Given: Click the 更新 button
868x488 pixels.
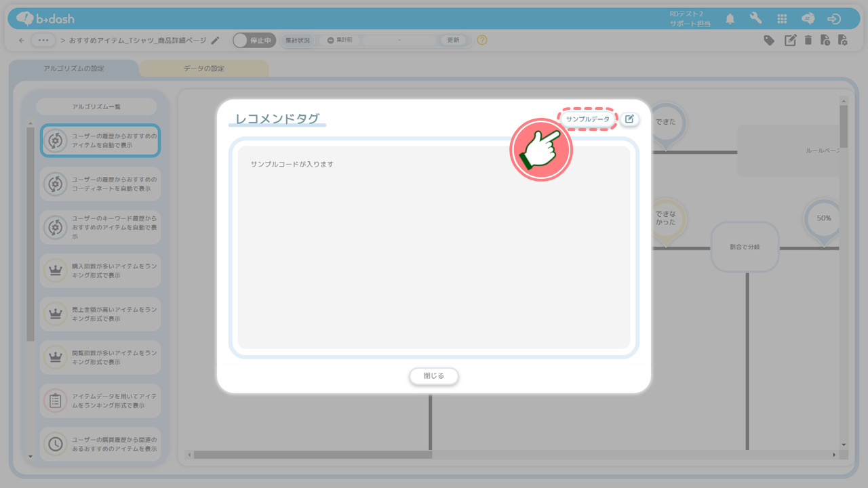Looking at the screenshot, I should (454, 41).
